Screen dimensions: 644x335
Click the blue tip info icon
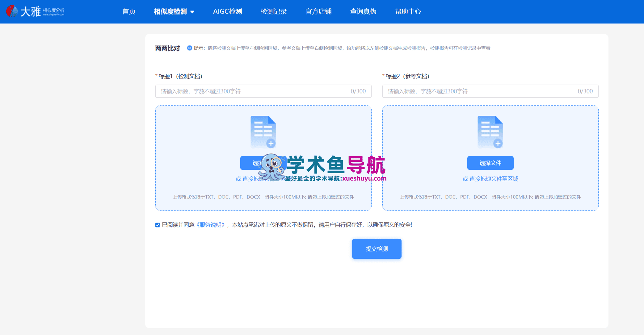click(x=190, y=48)
